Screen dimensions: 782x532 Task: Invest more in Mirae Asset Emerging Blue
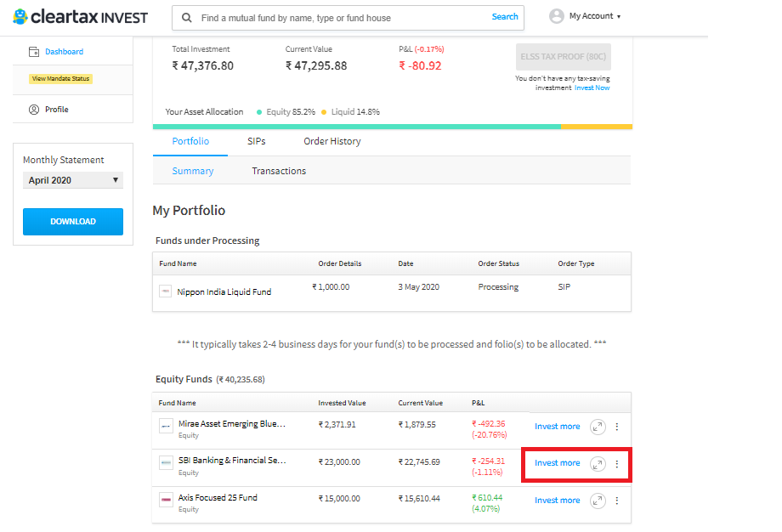point(557,427)
